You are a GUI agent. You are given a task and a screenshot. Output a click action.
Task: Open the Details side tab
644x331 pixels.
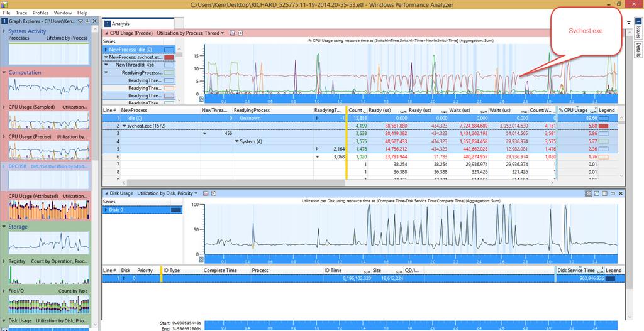tap(638, 50)
